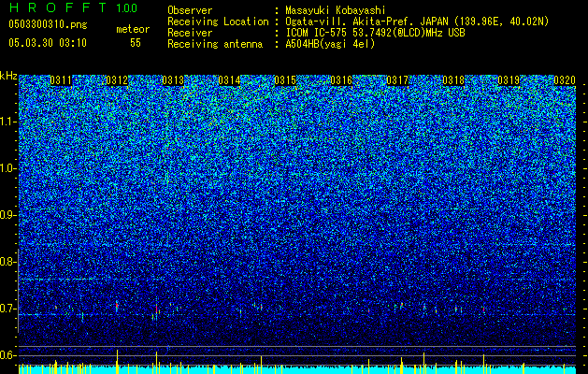Click the 0311 time marker

point(61,80)
